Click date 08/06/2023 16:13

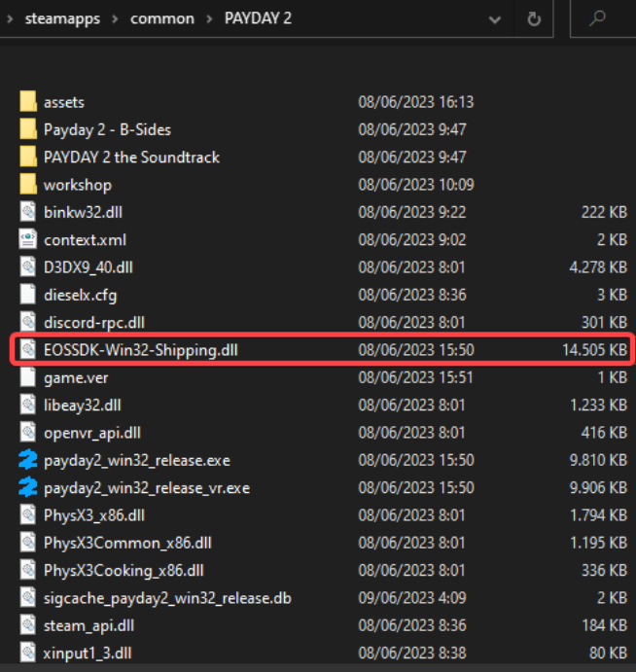point(415,101)
